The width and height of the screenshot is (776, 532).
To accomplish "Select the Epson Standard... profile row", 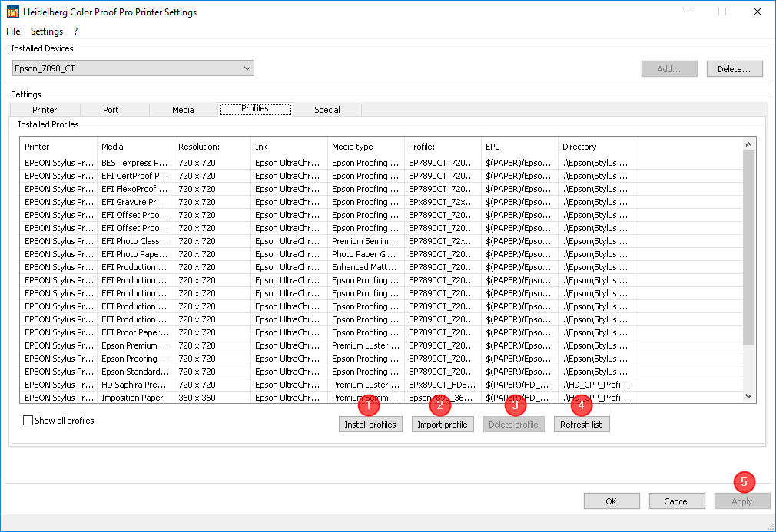I will (x=381, y=372).
